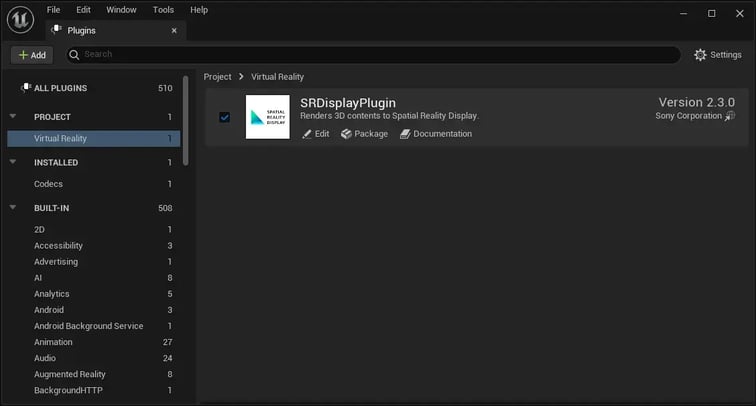756x406 pixels.
Task: Open SRDisplayPlugin Documentation link
Action: 436,134
